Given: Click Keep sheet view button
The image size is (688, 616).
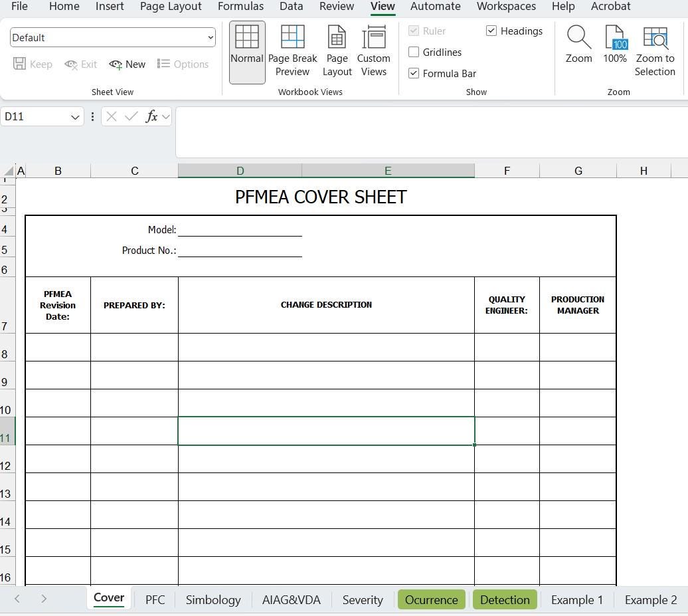Looking at the screenshot, I should tap(33, 64).
